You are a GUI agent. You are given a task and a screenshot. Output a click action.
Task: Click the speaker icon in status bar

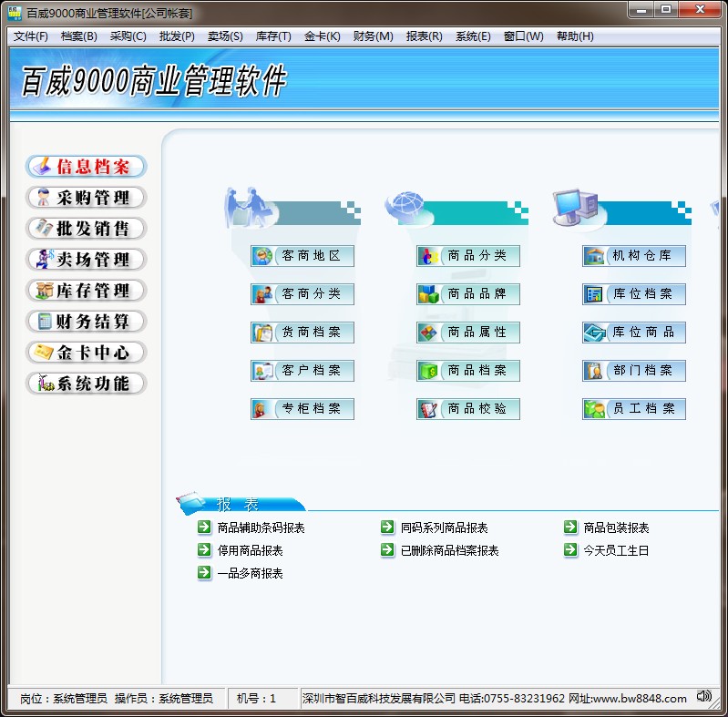pyautogui.click(x=704, y=696)
